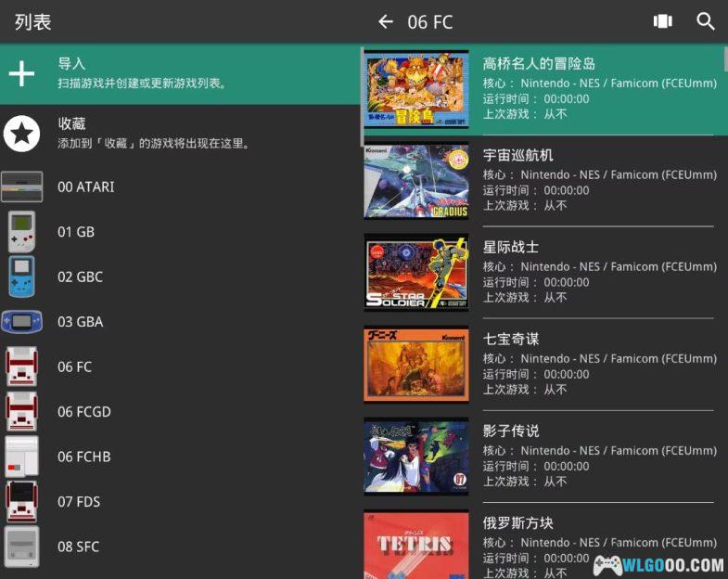Screen dimensions: 728x579
Task: Click the 06 FC header title
Action: click(x=430, y=22)
